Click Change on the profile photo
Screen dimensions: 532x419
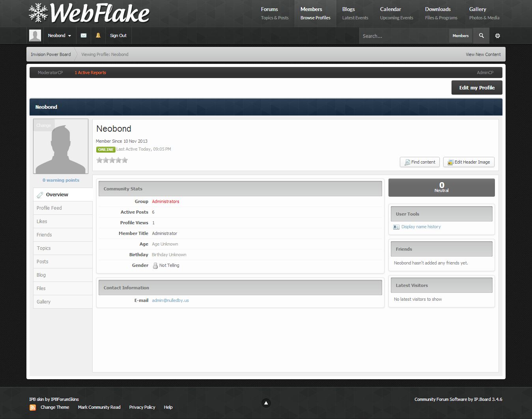tap(44, 125)
